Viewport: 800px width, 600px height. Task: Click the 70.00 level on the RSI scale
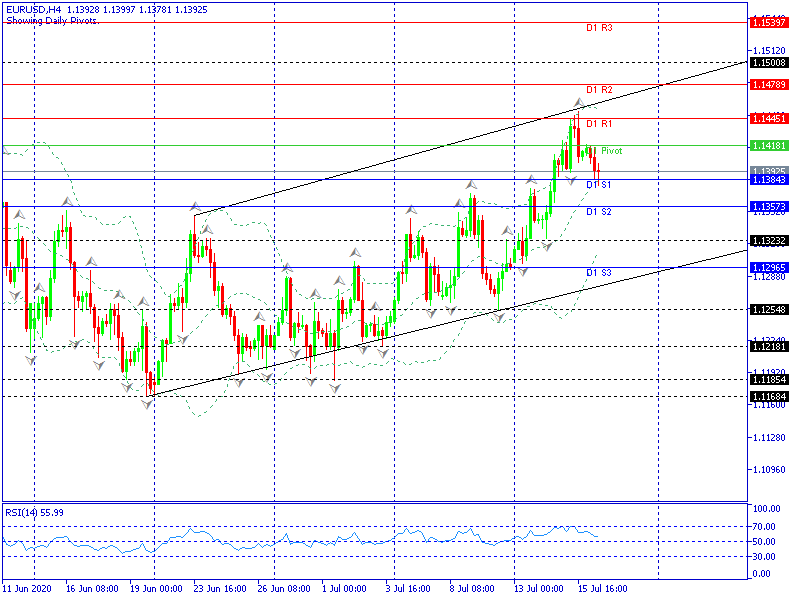click(763, 526)
